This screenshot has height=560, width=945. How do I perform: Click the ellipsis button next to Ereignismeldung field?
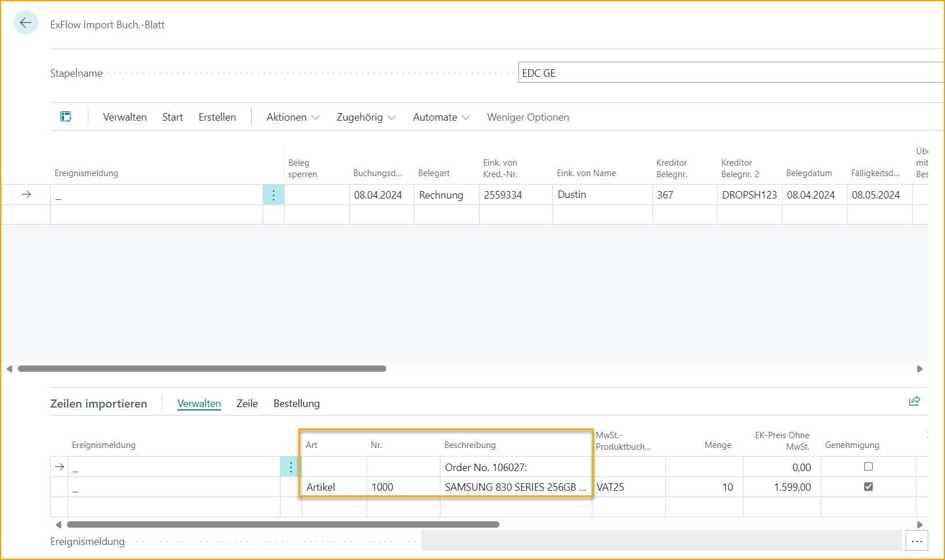[x=917, y=541]
